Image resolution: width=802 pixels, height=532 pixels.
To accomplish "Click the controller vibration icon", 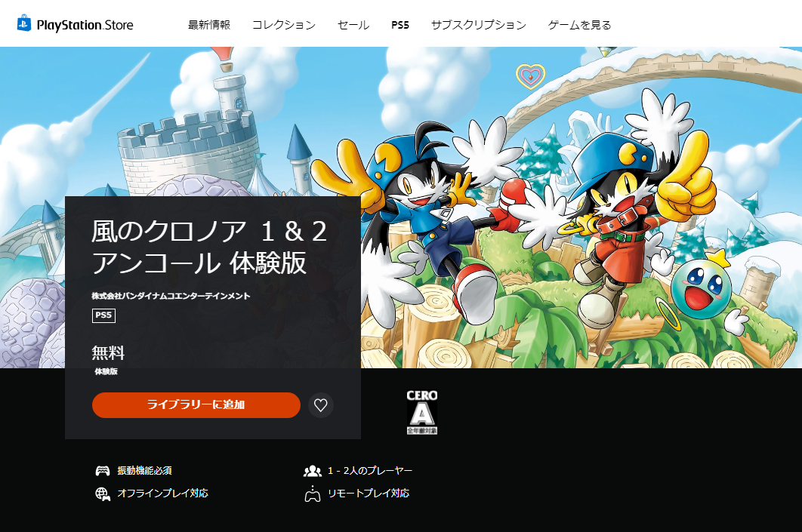I will click(103, 471).
